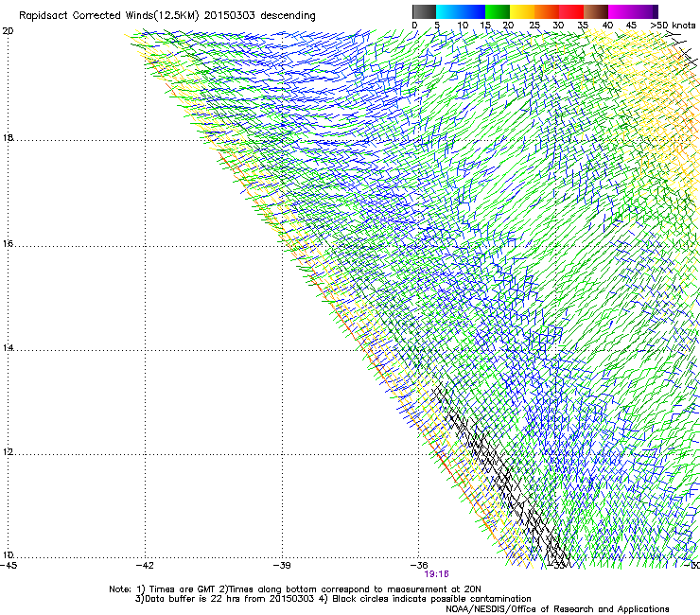
Task: Click latitude label '18' on left axis
Action: (8, 137)
